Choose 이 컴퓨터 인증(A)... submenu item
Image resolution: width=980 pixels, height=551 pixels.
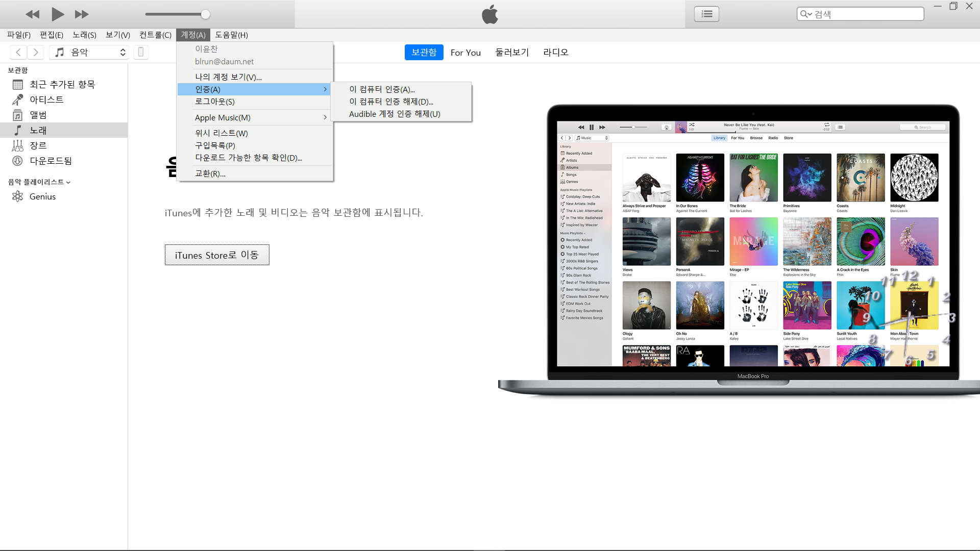coord(401,89)
